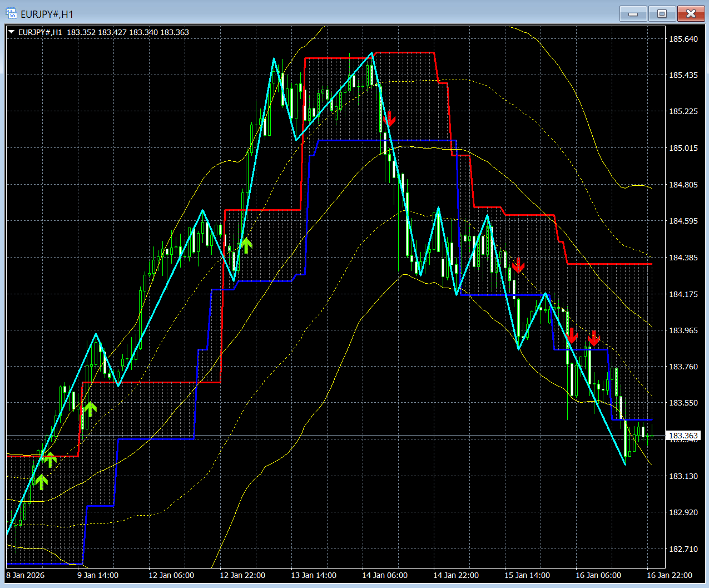Click price scale value 185.015
The height and width of the screenshot is (588, 709).
[x=683, y=148]
